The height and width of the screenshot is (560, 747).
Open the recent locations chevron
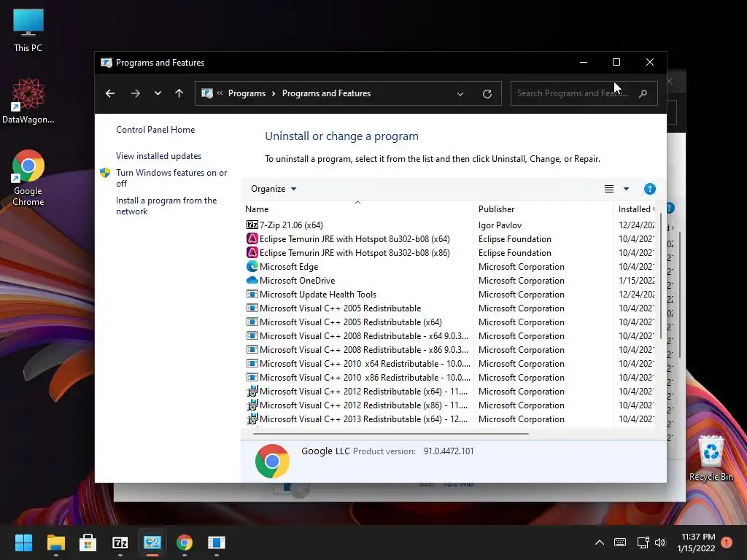(x=158, y=93)
